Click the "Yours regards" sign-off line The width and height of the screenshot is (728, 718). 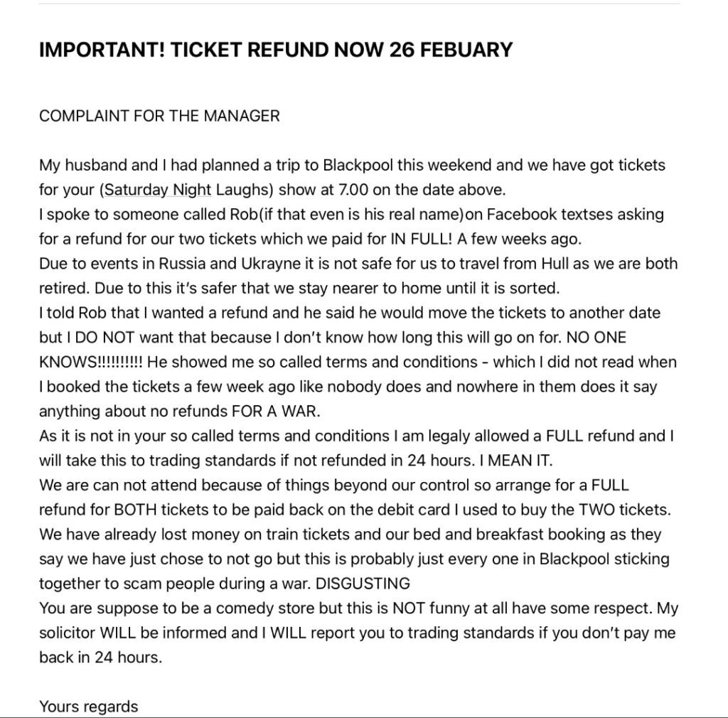pyautogui.click(x=89, y=707)
